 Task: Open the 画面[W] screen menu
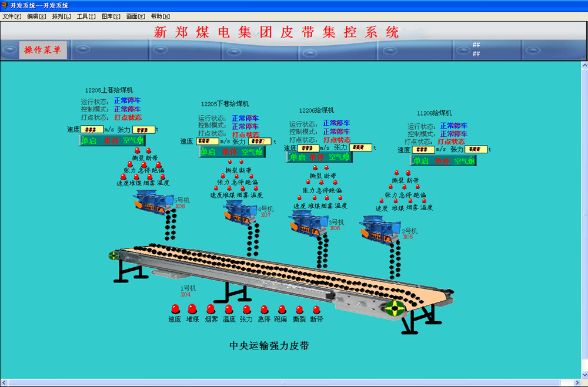135,16
